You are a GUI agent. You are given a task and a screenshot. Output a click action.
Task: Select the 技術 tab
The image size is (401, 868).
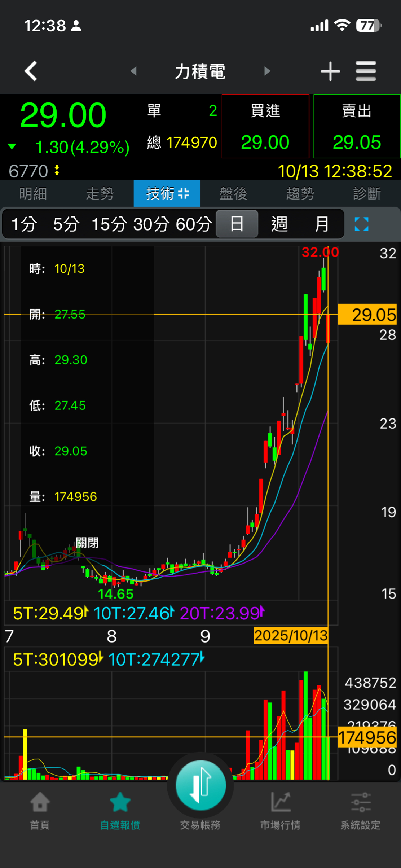point(167,193)
